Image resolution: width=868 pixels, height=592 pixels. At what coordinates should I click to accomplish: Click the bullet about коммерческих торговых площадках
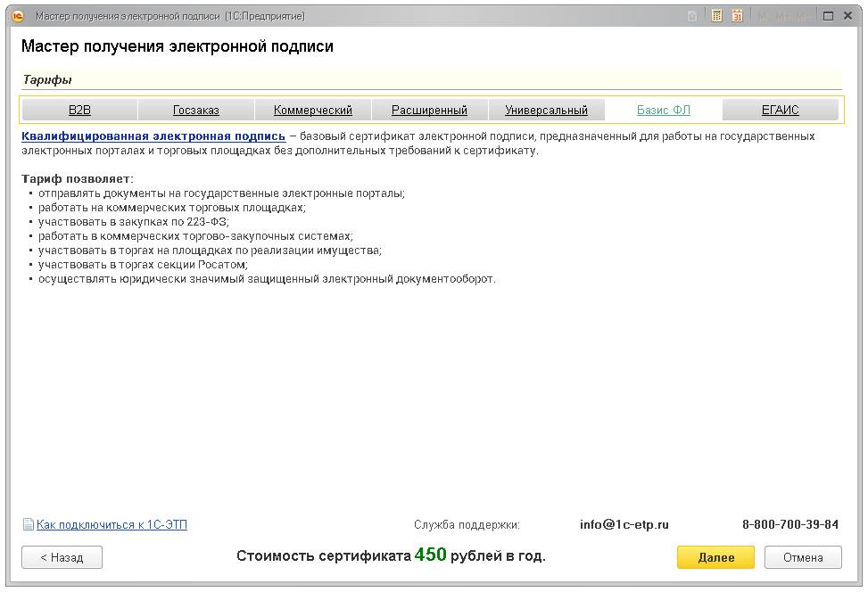coord(171,208)
